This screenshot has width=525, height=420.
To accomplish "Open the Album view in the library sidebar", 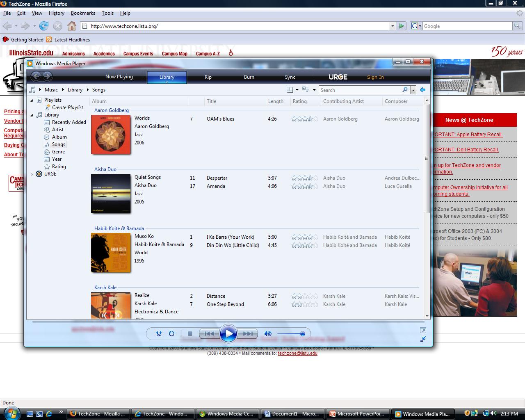I will [48, 137].
